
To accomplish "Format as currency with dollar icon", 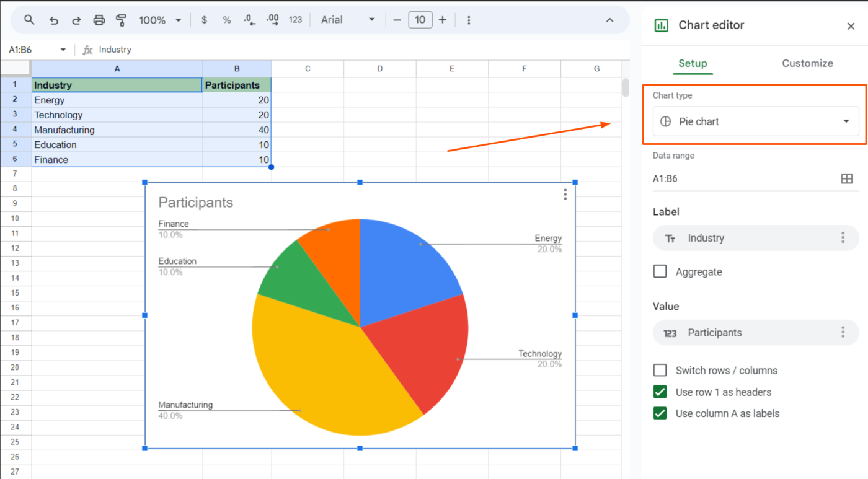I will point(204,20).
